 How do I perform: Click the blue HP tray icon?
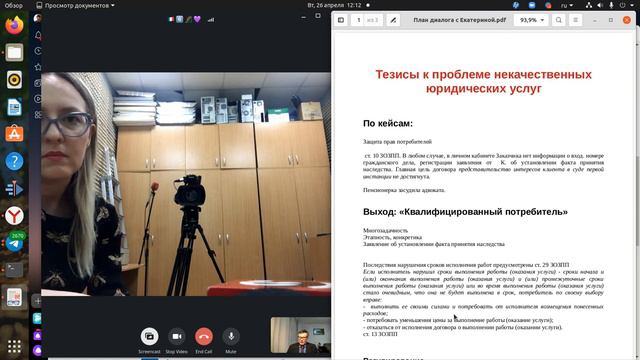tap(516, 5)
